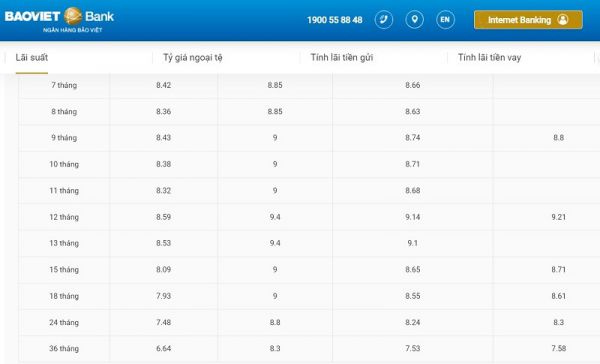Click the 9.1 value in 13 tháng row
Image resolution: width=600 pixels, height=364 pixels.
[412, 243]
